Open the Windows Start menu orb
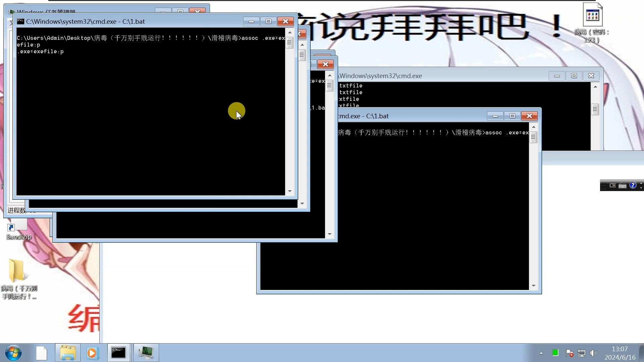644x362 pixels. pyautogui.click(x=13, y=353)
